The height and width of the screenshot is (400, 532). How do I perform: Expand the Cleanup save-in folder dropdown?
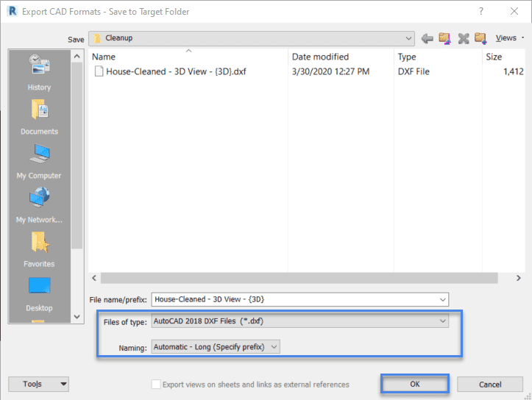click(x=408, y=38)
